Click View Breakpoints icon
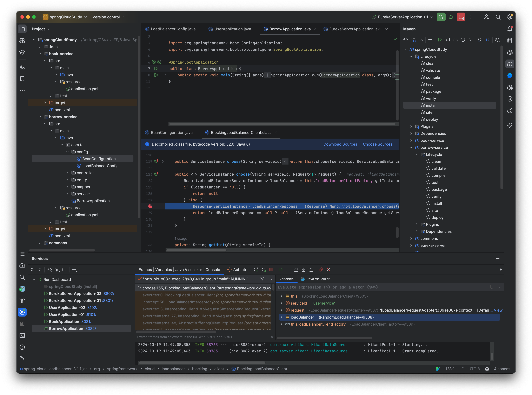The image size is (532, 395). click(321, 270)
